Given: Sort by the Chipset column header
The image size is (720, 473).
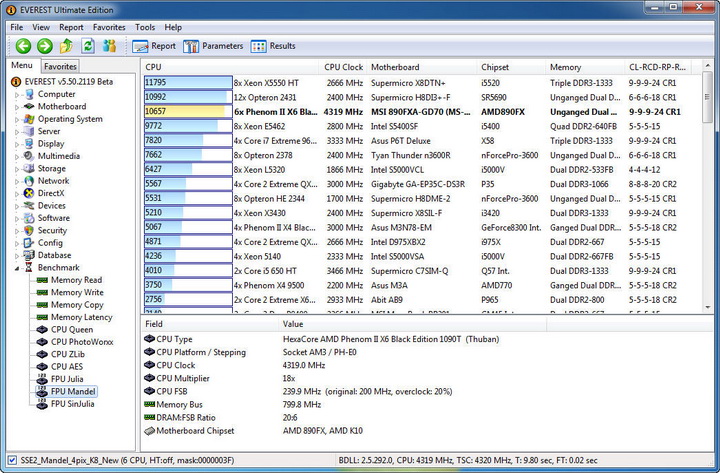Looking at the screenshot, I should click(x=511, y=67).
